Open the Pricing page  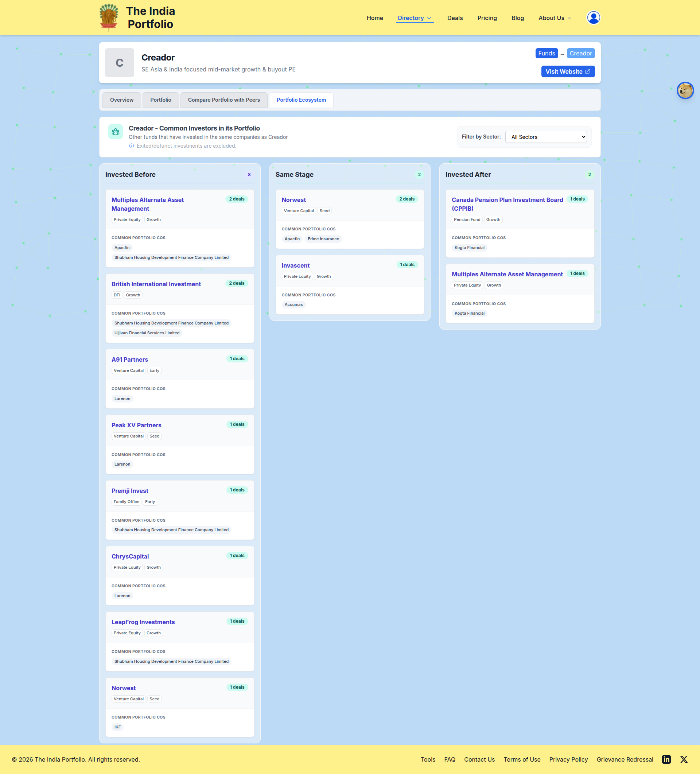pyautogui.click(x=487, y=18)
